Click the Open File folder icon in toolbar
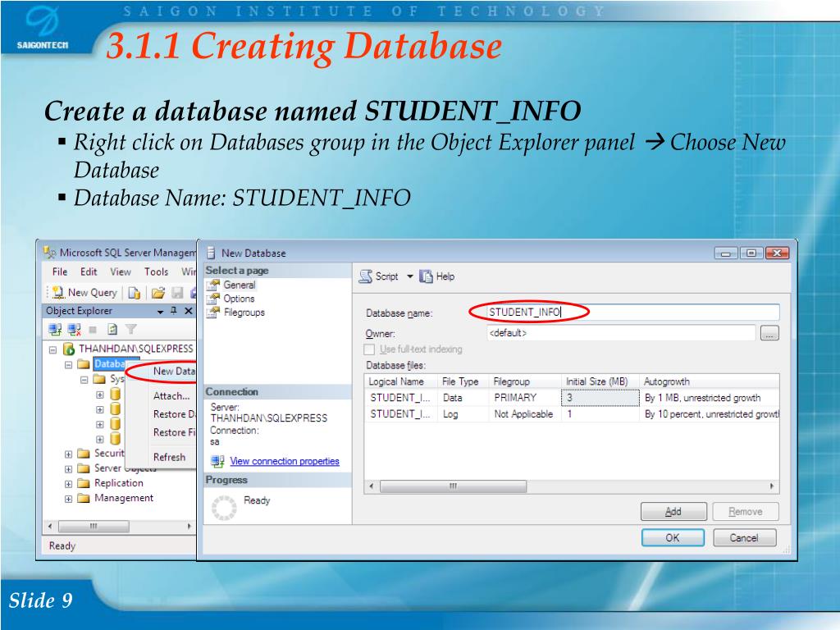 click(158, 293)
